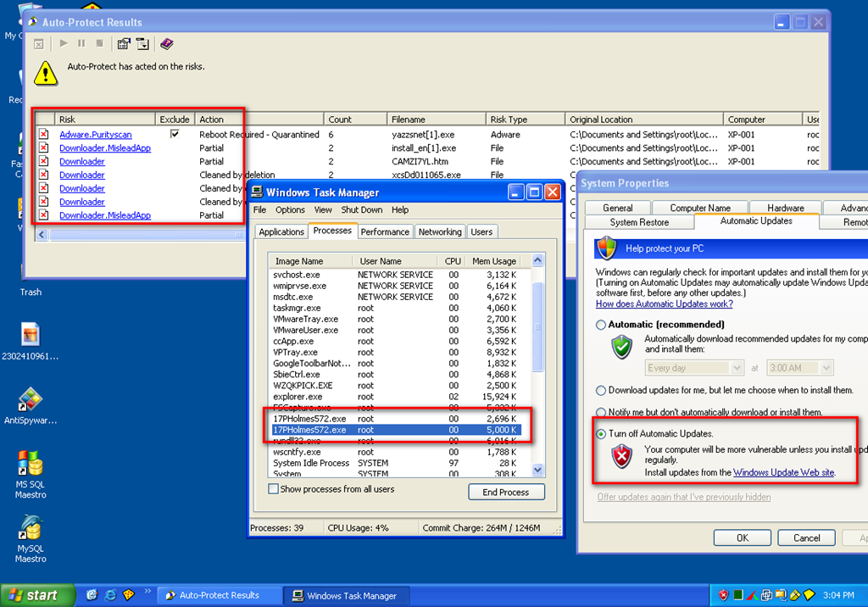This screenshot has height=607, width=868.
Task: Open the Shut Down menu
Action: (x=361, y=210)
